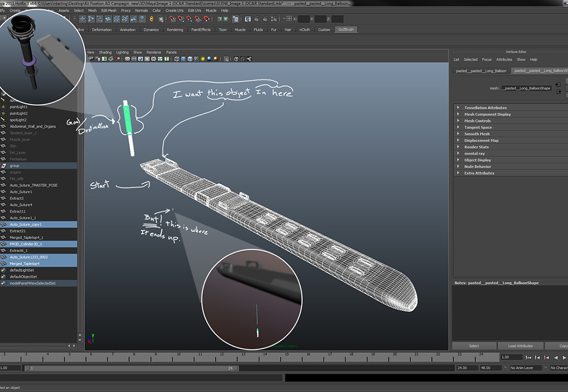Viewport: 568px width, 392px height.
Task: Click the render current frame clapperboard icon
Action: tap(257, 19)
